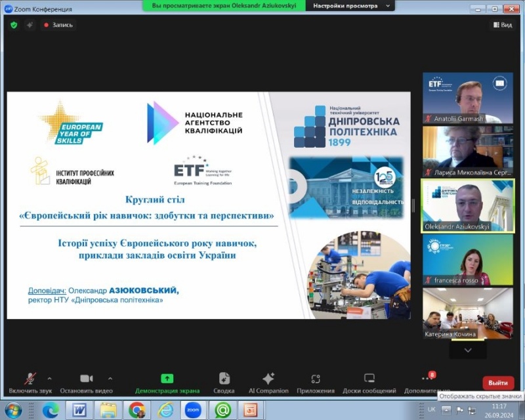The width and height of the screenshot is (525, 420).
Task: Open the Сводка summary tool
Action: point(224,379)
